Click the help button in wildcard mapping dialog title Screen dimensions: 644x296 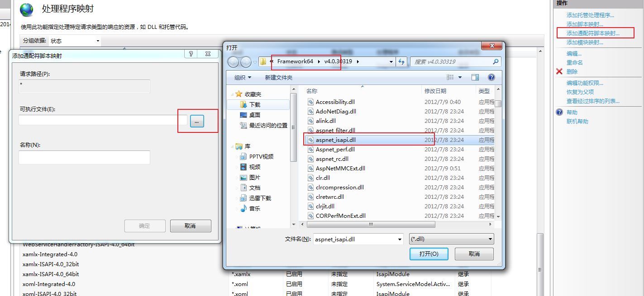pos(191,54)
